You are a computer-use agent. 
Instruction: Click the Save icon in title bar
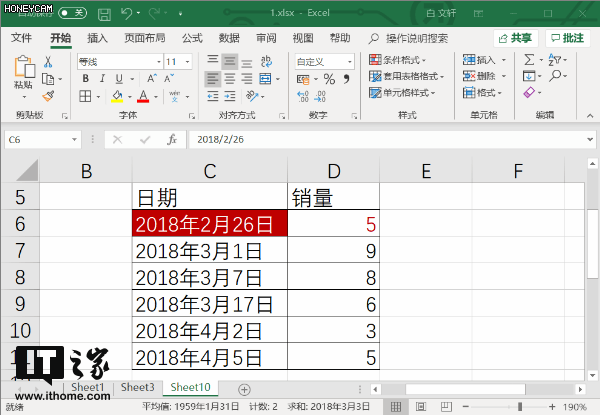tap(104, 15)
